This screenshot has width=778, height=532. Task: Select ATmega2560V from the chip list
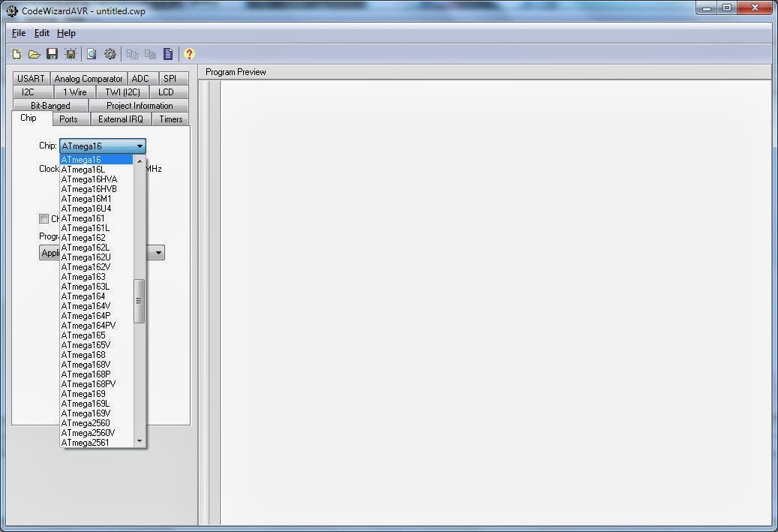(96, 433)
